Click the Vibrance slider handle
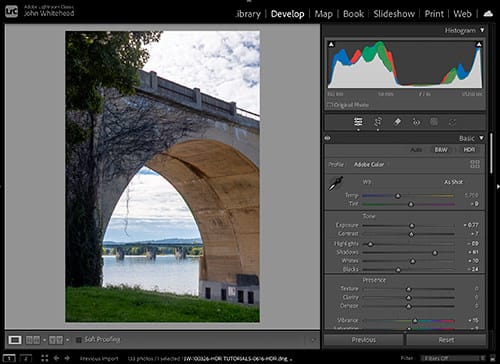 (x=415, y=321)
